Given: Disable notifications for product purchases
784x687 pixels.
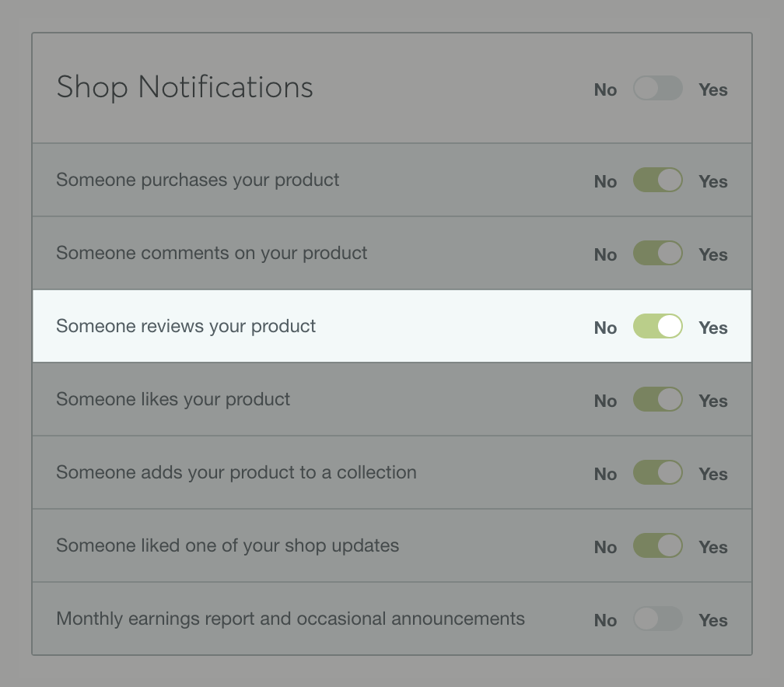Looking at the screenshot, I should click(x=657, y=180).
